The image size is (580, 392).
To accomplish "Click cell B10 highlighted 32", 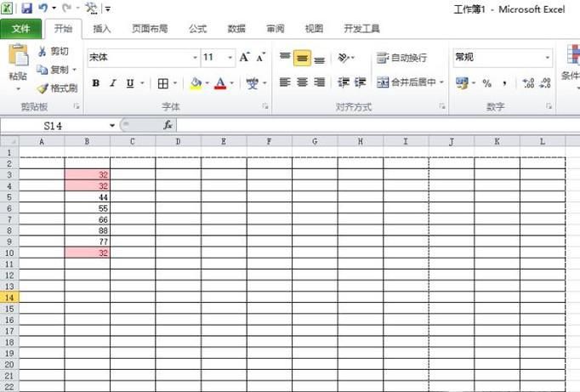I will 88,253.
